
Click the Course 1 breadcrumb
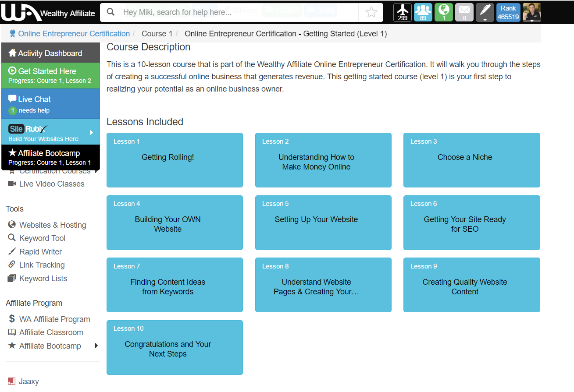click(157, 34)
